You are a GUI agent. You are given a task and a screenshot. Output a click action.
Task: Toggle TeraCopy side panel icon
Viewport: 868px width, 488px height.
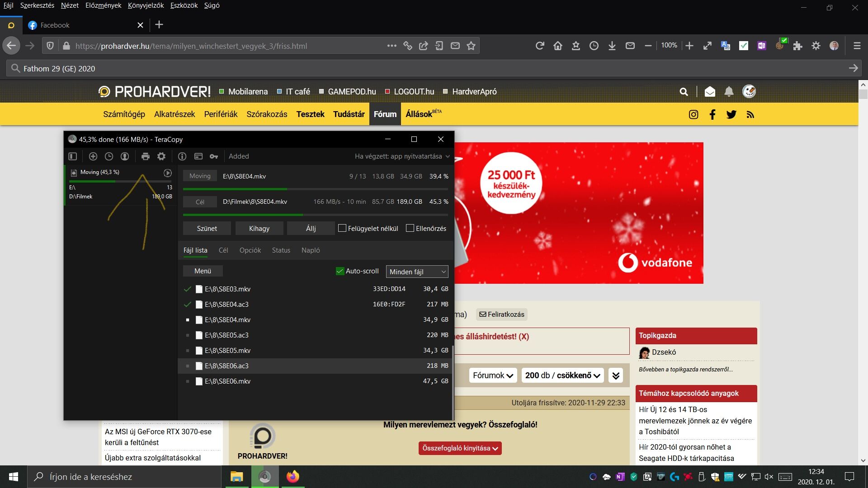(73, 156)
